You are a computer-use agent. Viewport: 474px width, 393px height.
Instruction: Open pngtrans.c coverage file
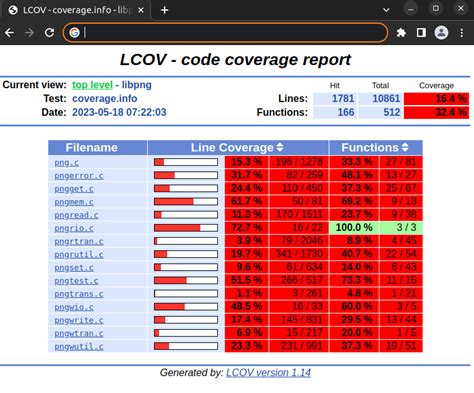click(x=79, y=294)
